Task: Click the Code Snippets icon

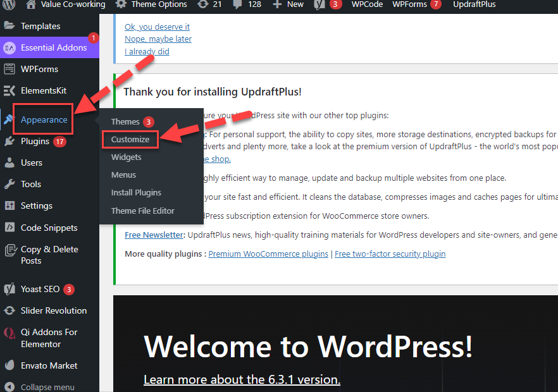Action: [x=9, y=227]
